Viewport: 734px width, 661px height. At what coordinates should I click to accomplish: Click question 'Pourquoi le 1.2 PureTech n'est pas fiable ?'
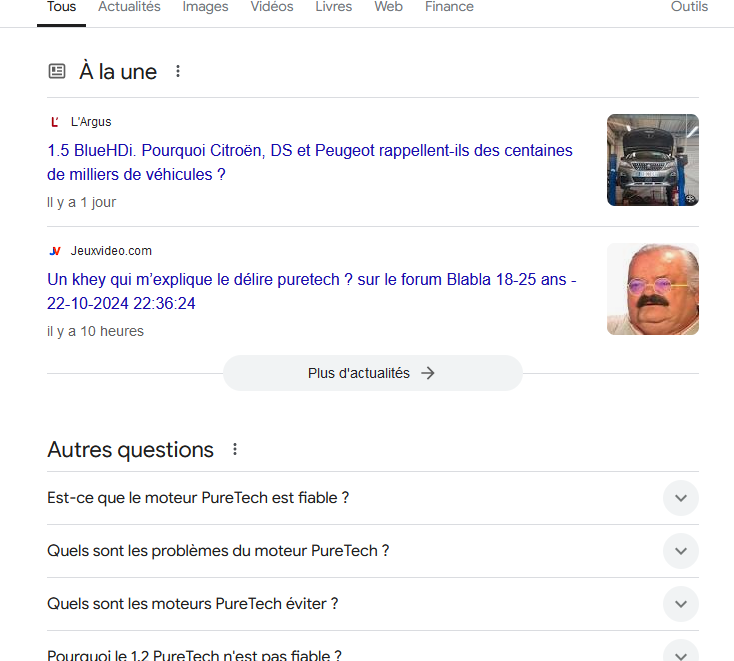194,655
